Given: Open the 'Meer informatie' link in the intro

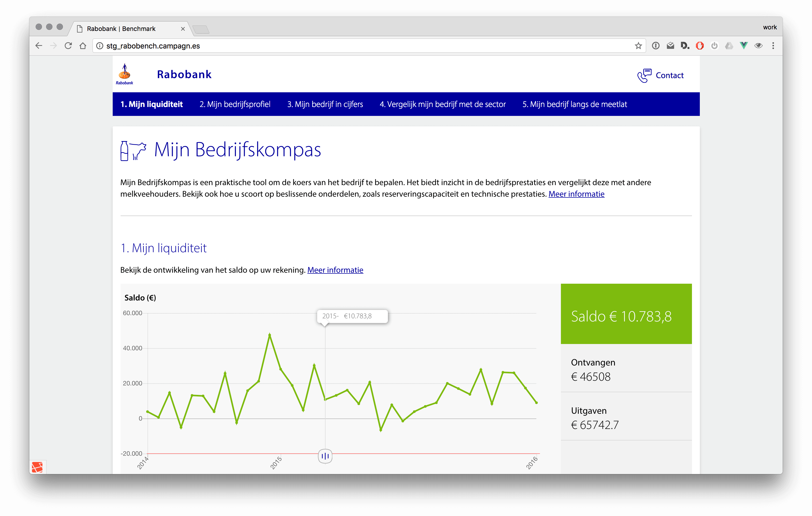Looking at the screenshot, I should [x=576, y=194].
